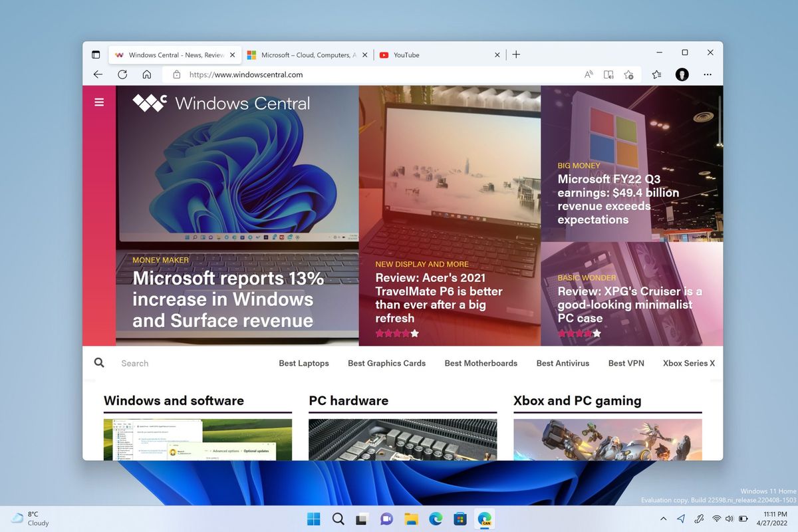The width and height of the screenshot is (798, 532).
Task: View site security info via padlock icon
Action: tap(176, 74)
